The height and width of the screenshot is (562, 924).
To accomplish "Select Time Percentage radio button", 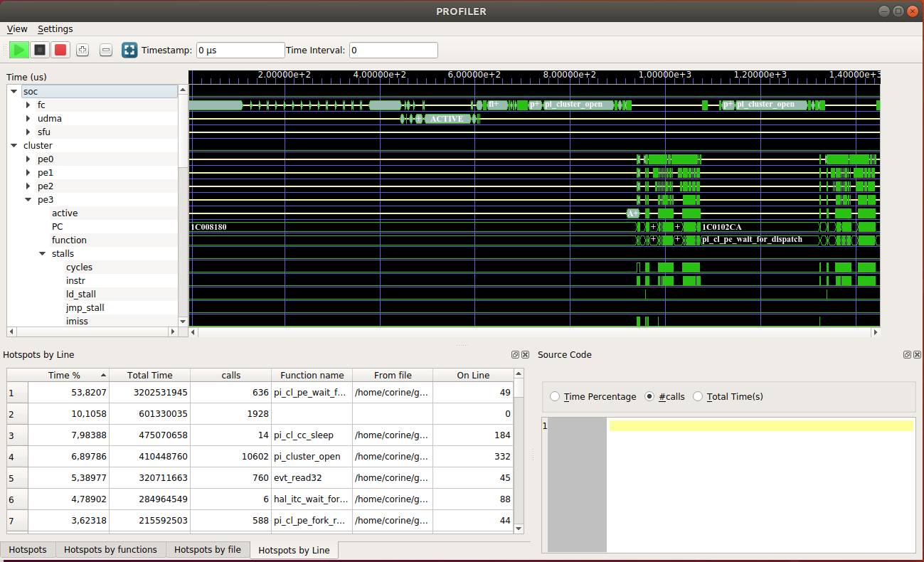I will coord(555,396).
